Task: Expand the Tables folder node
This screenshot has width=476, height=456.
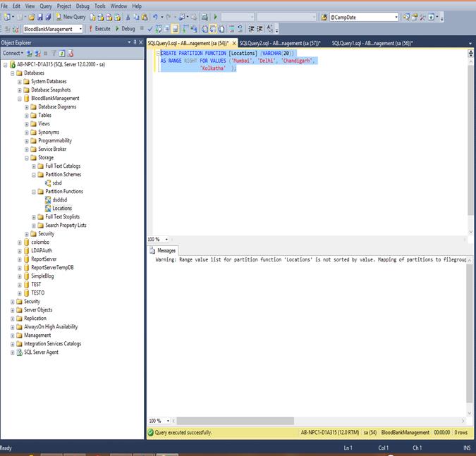Action: pos(27,115)
